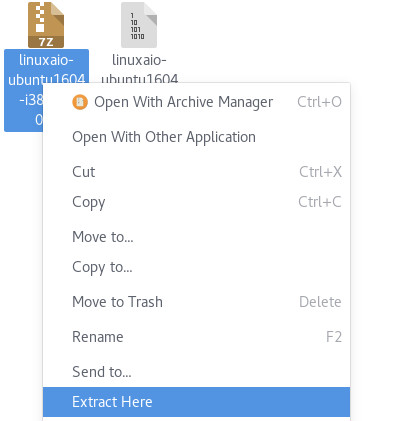Click Extract Here
Viewport: 402px width, 421px height.
(x=197, y=402)
